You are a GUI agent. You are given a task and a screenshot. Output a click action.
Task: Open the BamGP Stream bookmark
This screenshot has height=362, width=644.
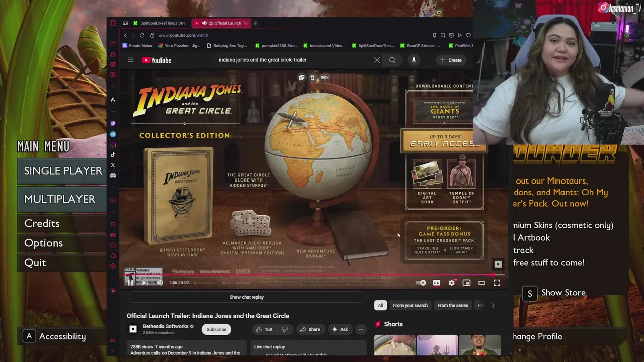point(420,46)
